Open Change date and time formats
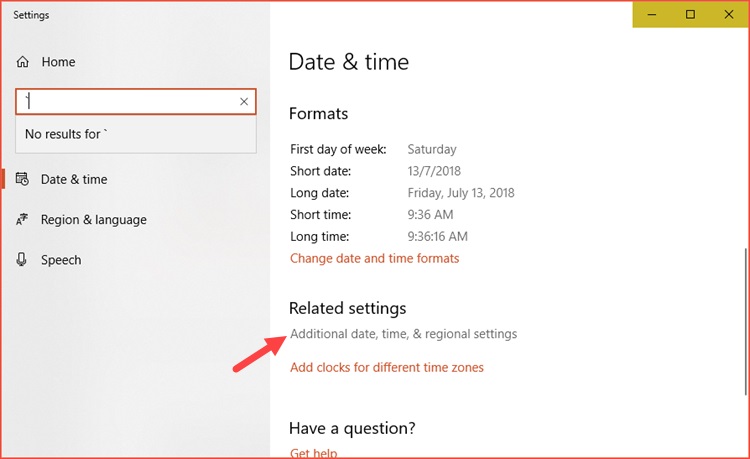 point(374,258)
